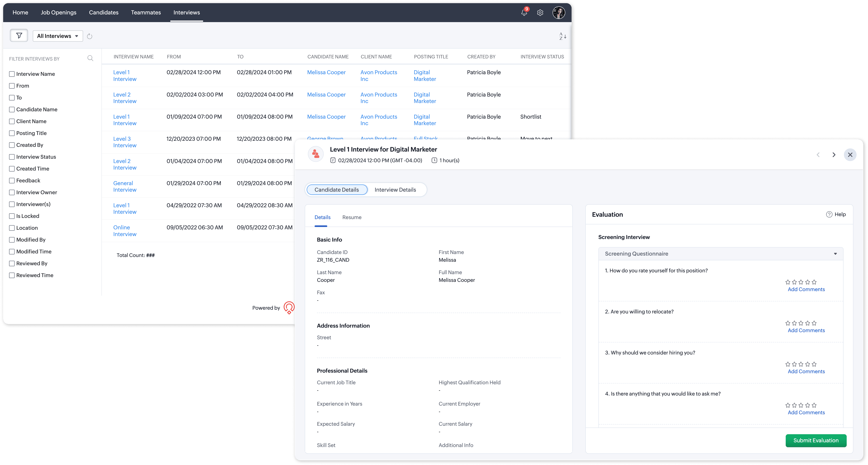Screen dimensions: 868x465
Task: Click the A-Z sort icon
Action: (562, 36)
